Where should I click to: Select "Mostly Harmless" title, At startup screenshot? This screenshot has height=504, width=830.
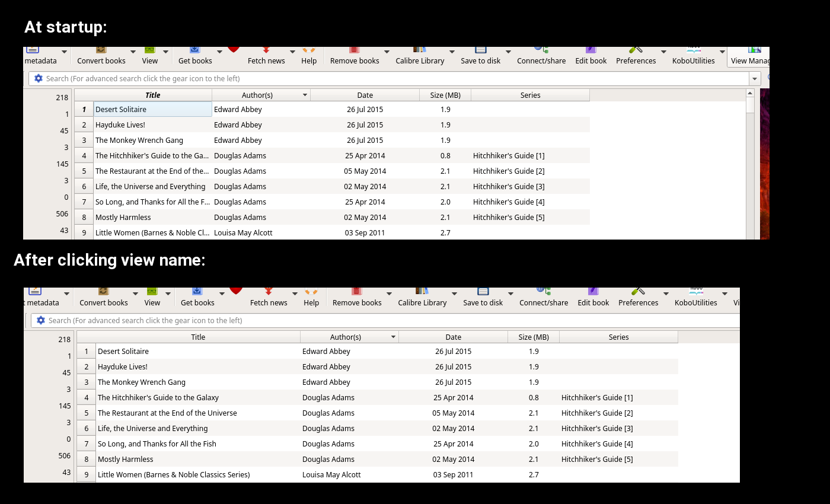point(123,217)
